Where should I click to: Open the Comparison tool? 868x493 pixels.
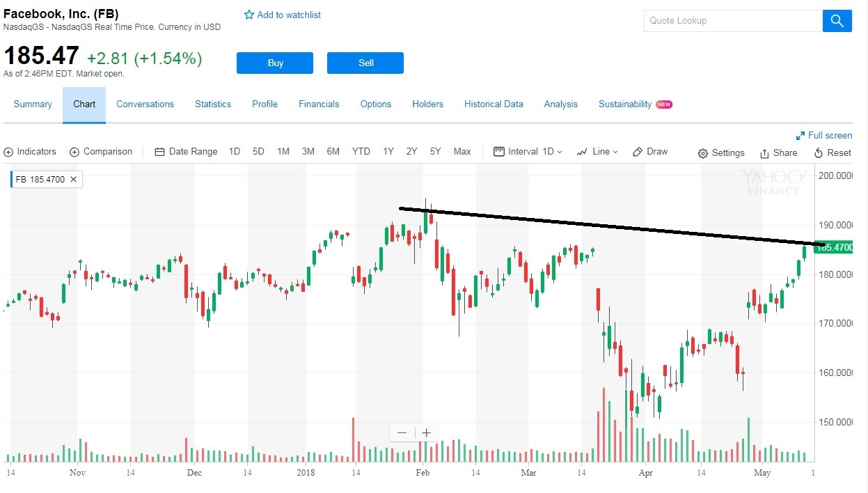click(x=101, y=151)
